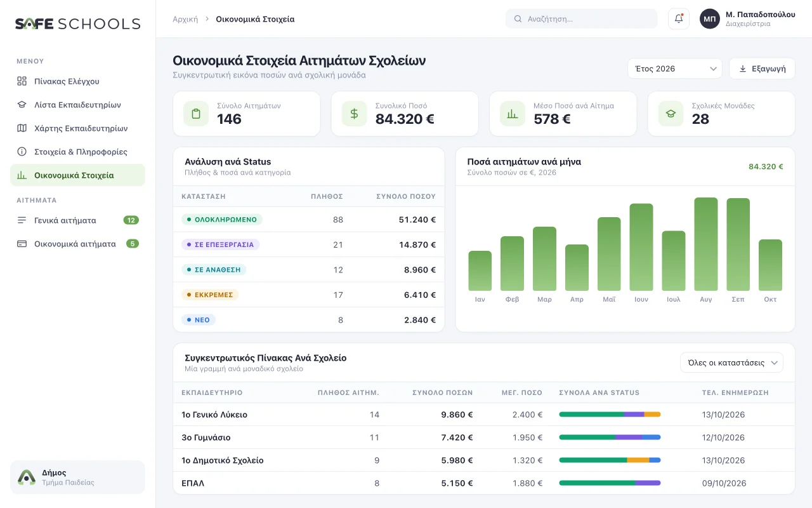Select the 3ο Γυμνάσιο school row

[483, 438]
